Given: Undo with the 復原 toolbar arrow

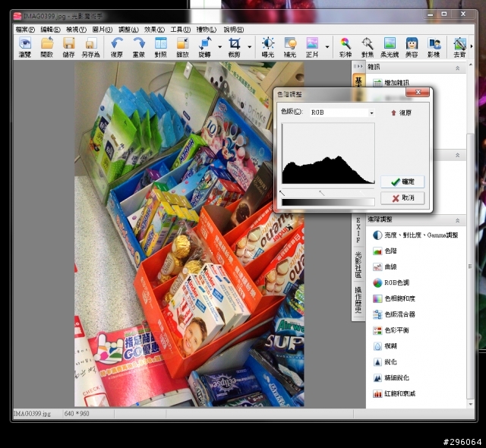Looking at the screenshot, I should pos(116,47).
